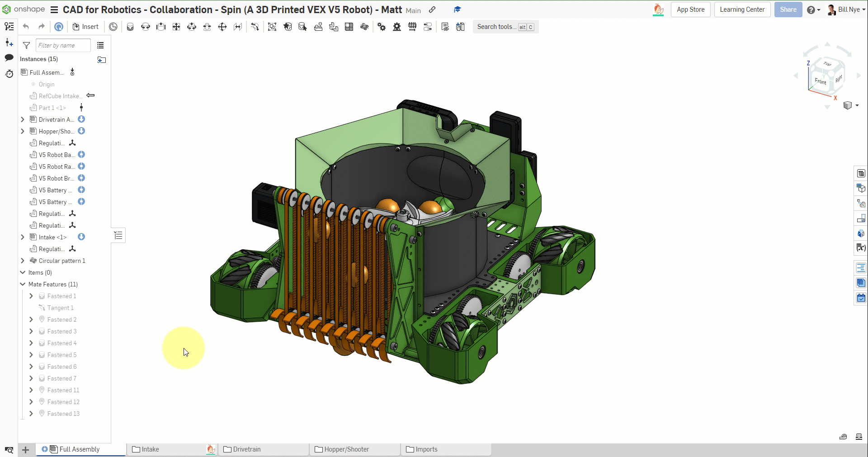This screenshot has height=457, width=868.
Task: Open the Drivetrain tab
Action: pyautogui.click(x=247, y=449)
